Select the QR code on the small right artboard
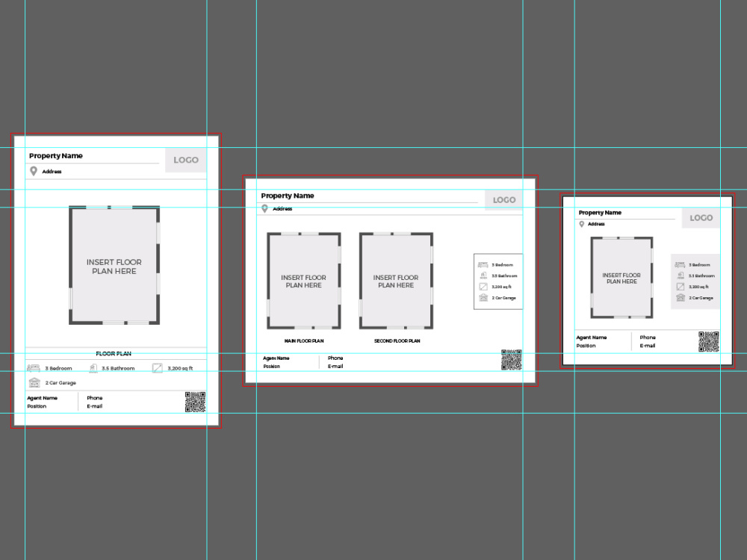The width and height of the screenshot is (747, 560). pyautogui.click(x=709, y=341)
